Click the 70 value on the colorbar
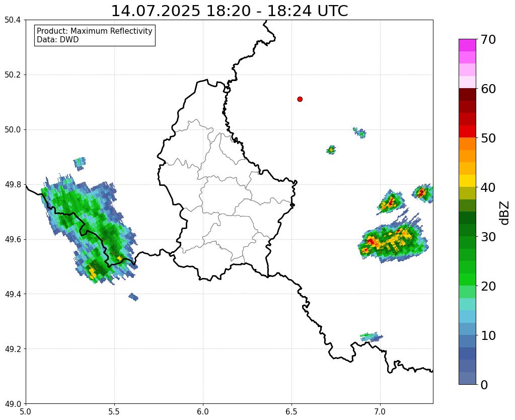Viewport: 515px width, 420px height. [488, 39]
